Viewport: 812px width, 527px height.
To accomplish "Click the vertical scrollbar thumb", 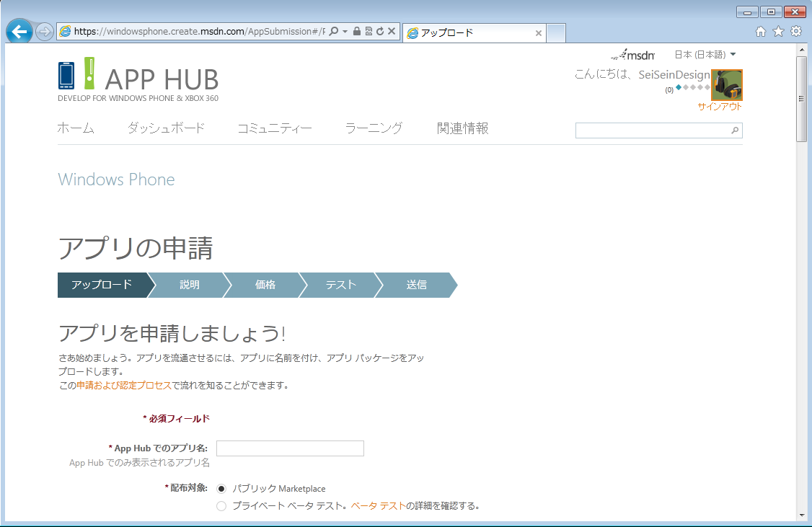I will [801, 99].
